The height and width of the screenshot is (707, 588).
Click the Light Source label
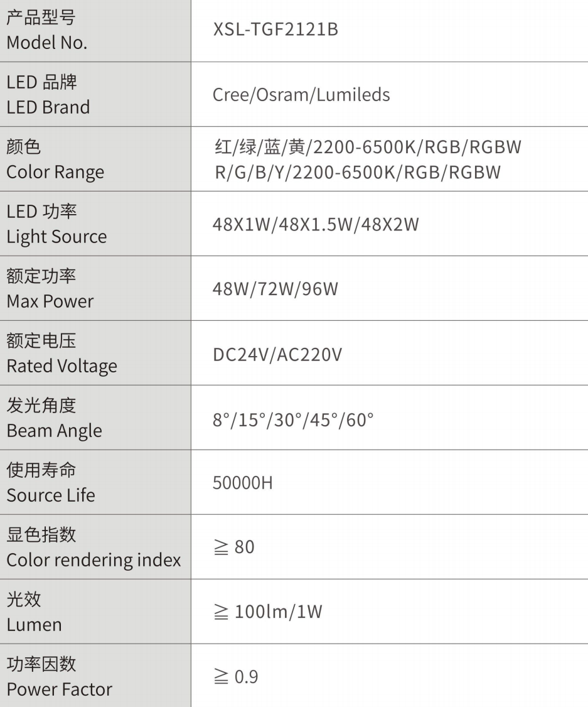click(56, 237)
